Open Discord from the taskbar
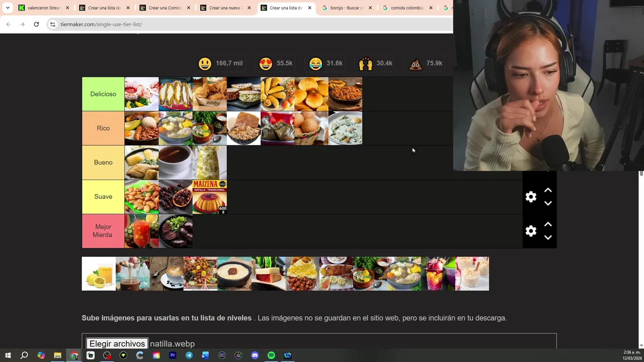This screenshot has height=362, width=644. click(x=255, y=355)
